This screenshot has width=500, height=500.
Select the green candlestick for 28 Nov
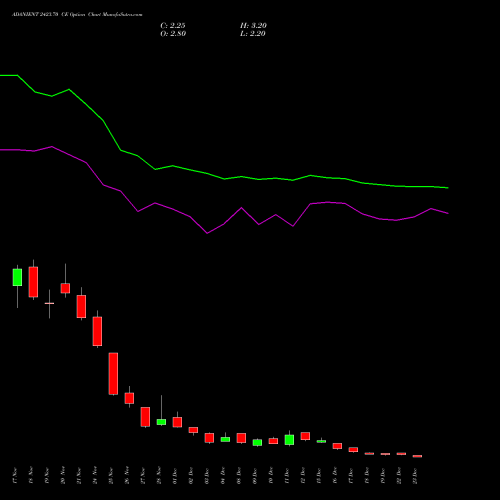click(x=161, y=422)
